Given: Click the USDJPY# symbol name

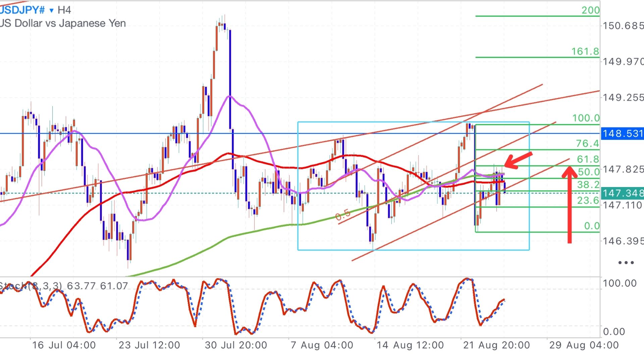Looking at the screenshot, I should pos(22,10).
